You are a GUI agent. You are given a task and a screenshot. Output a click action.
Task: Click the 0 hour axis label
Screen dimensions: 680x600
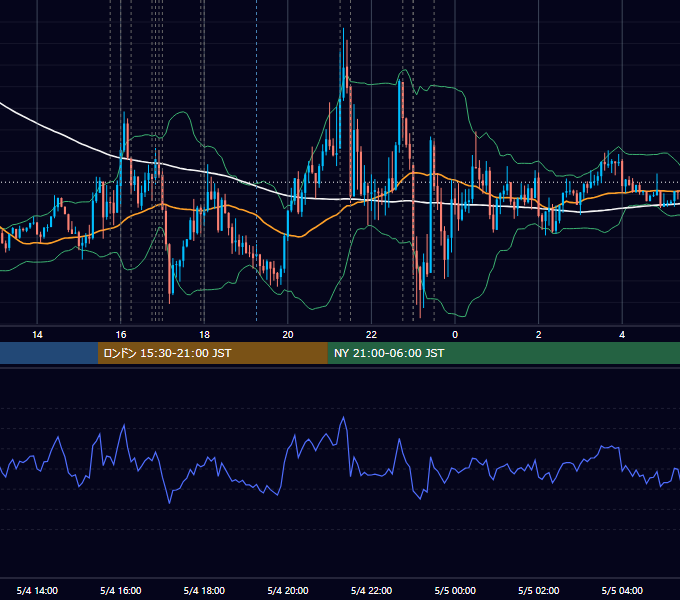pyautogui.click(x=455, y=335)
